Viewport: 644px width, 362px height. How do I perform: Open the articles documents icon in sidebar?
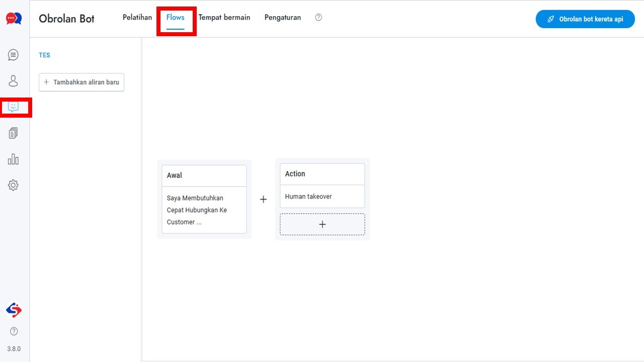14,133
